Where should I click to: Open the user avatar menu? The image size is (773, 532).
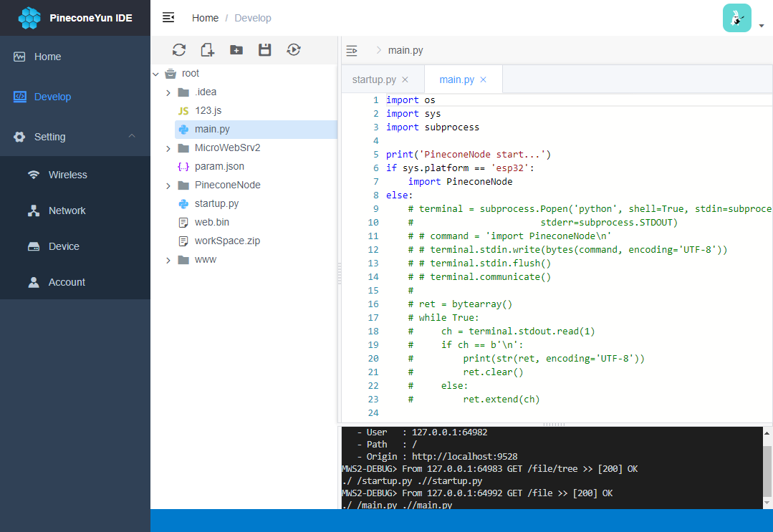click(737, 18)
